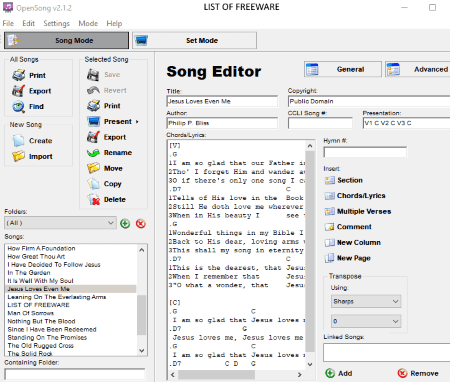Click the Copyright field

(x=369, y=101)
